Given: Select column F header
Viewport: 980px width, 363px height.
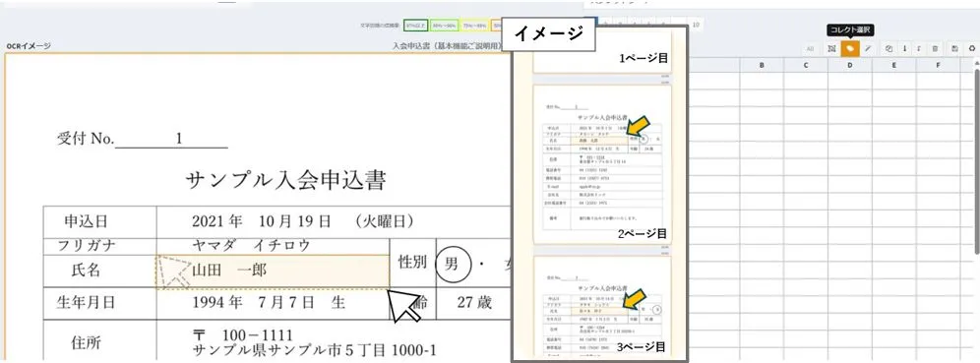Looking at the screenshot, I should [938, 64].
